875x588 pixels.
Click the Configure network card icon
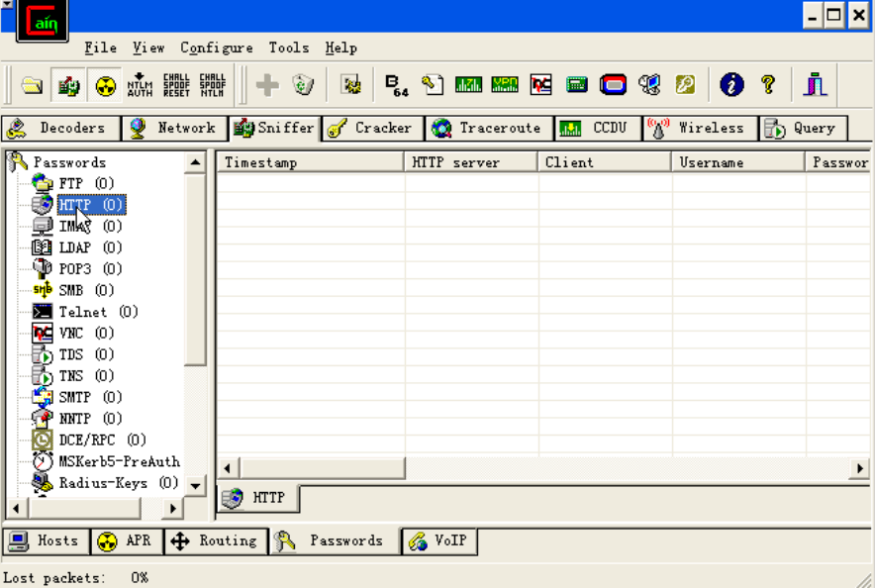click(x=351, y=85)
